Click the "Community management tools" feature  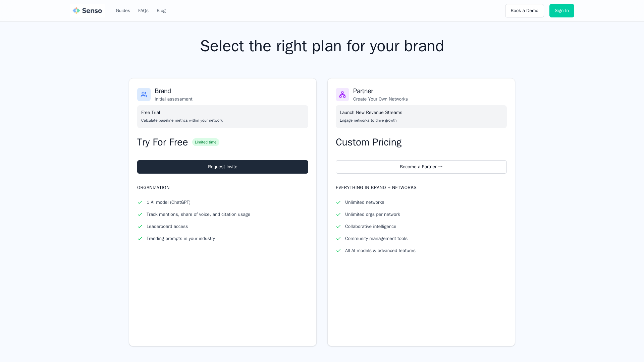point(376,238)
